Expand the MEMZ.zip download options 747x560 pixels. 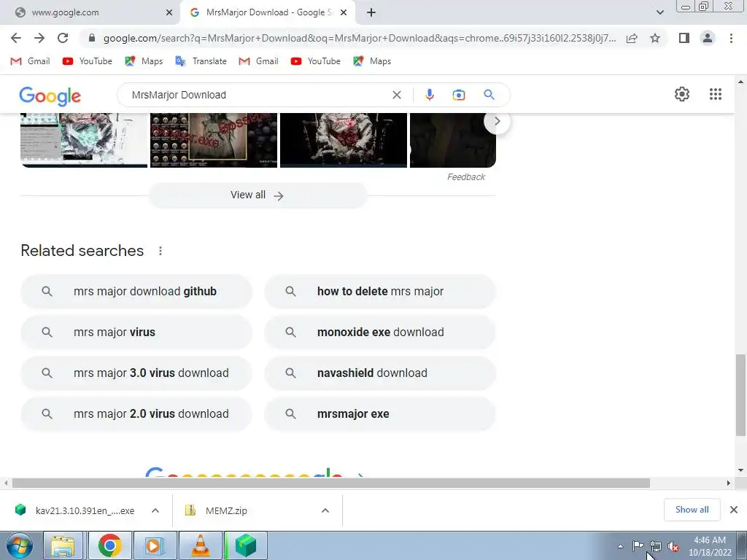tap(325, 510)
